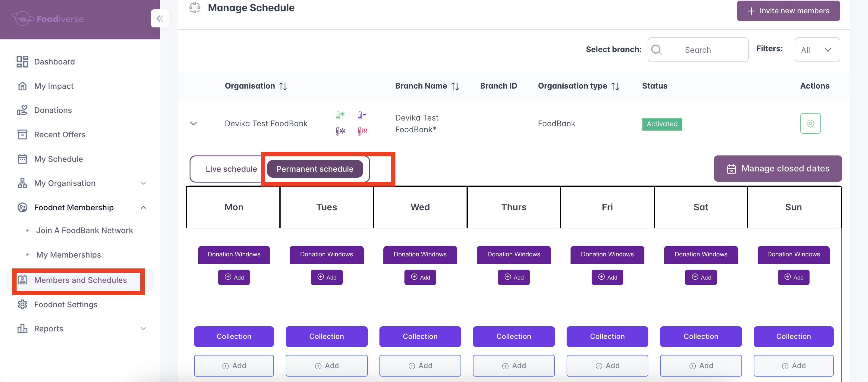This screenshot has width=868, height=382.
Task: Switch to Live schedule view
Action: coord(231,169)
